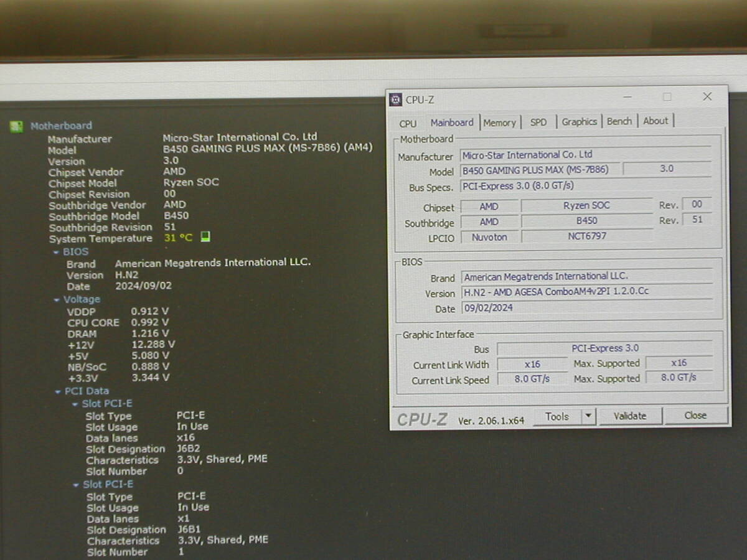Go to the Graphics tab
The image size is (747, 560).
pos(579,122)
